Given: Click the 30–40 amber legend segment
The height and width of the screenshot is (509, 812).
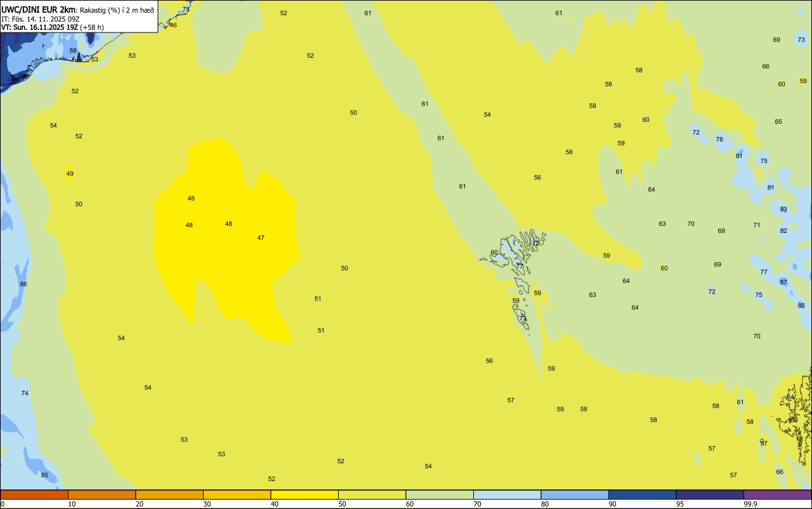Looking at the screenshot, I should (x=237, y=494).
